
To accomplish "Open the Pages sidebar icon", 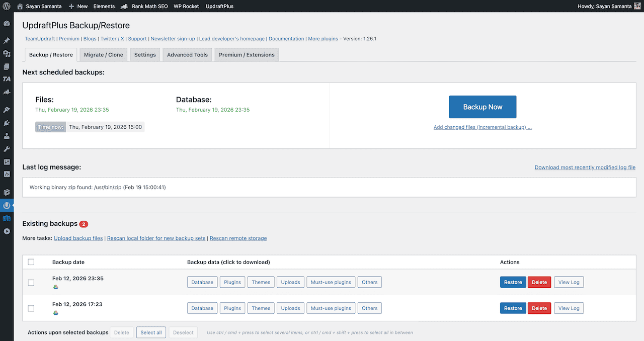I will click(7, 66).
